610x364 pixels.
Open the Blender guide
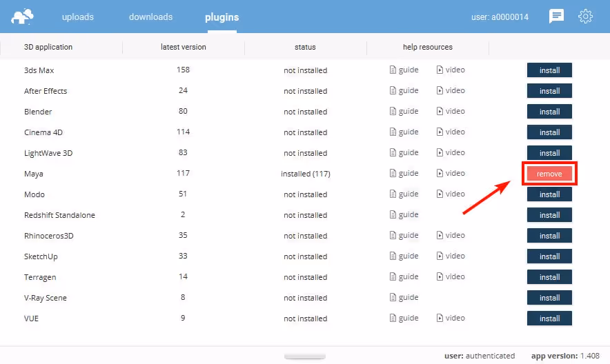[404, 111]
